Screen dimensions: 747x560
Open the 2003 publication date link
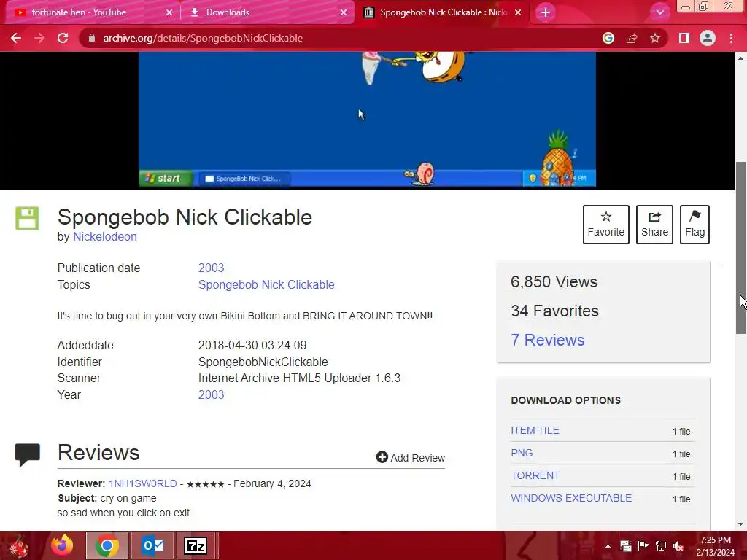pos(211,268)
